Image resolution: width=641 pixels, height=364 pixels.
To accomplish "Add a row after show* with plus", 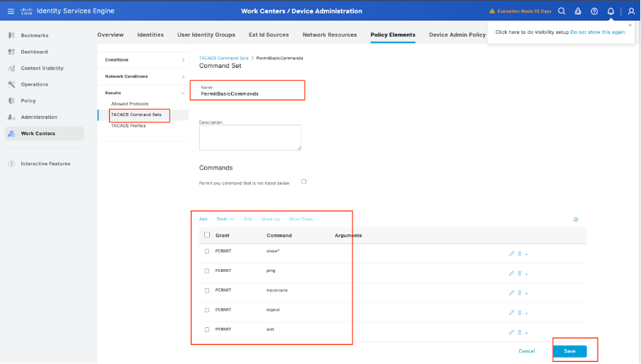I will tap(527, 254).
